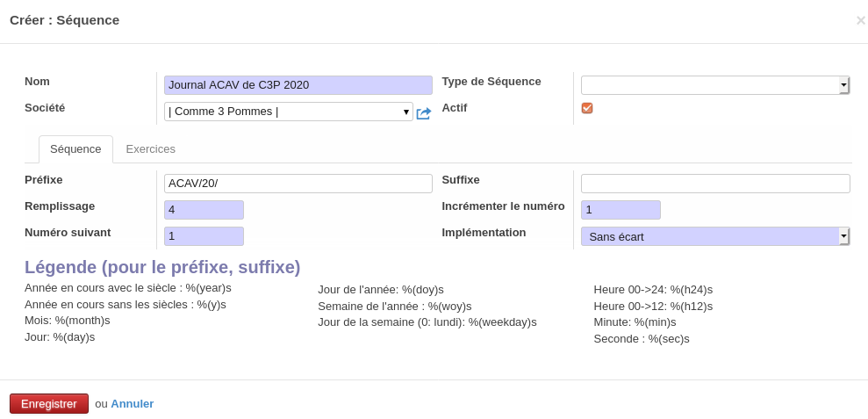
Task: Click the Numéro suivant input box
Action: (x=204, y=236)
